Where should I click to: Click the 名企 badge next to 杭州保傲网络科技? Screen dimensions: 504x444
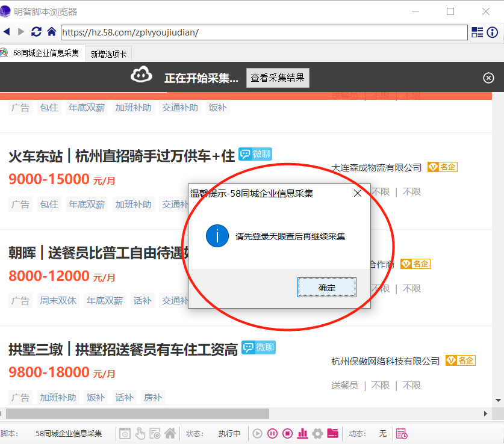pyautogui.click(x=460, y=360)
